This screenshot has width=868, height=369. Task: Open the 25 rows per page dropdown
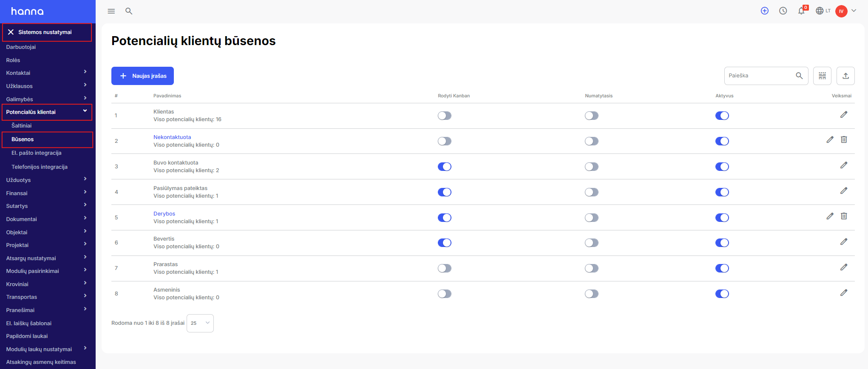click(x=200, y=323)
